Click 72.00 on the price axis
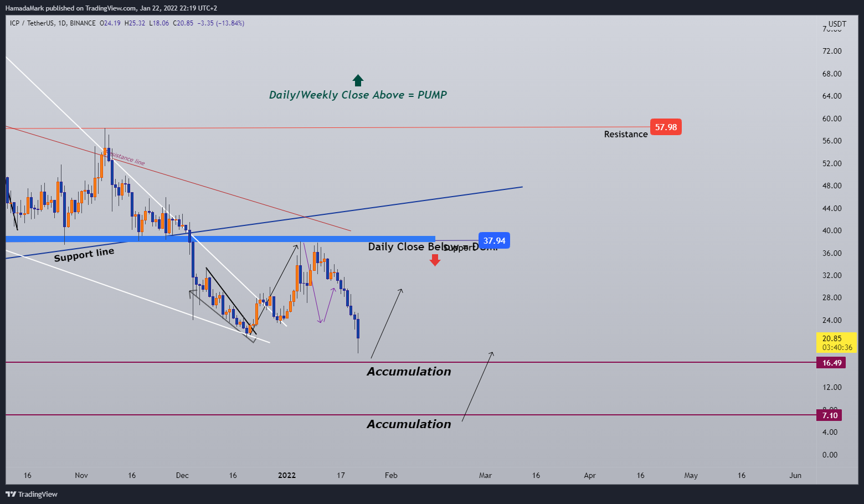The width and height of the screenshot is (864, 504). (x=832, y=51)
